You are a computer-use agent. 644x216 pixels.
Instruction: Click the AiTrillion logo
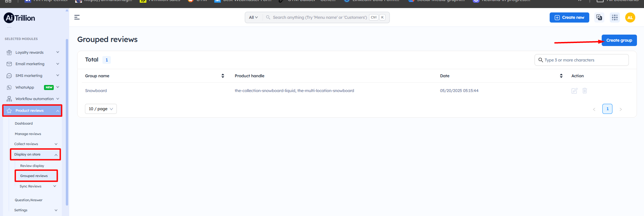[19, 18]
